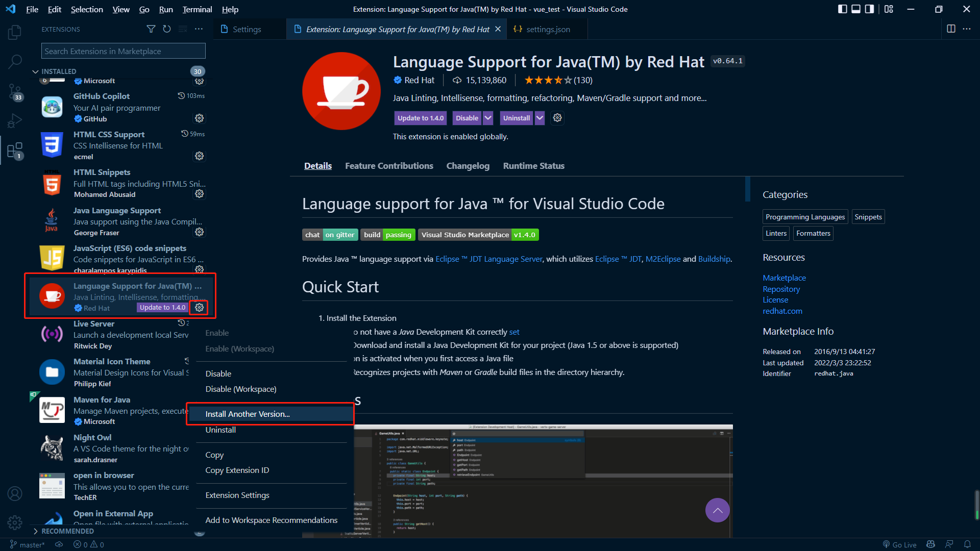Open the Search view in activity bar
This screenshot has width=980, height=551.
coord(15,62)
